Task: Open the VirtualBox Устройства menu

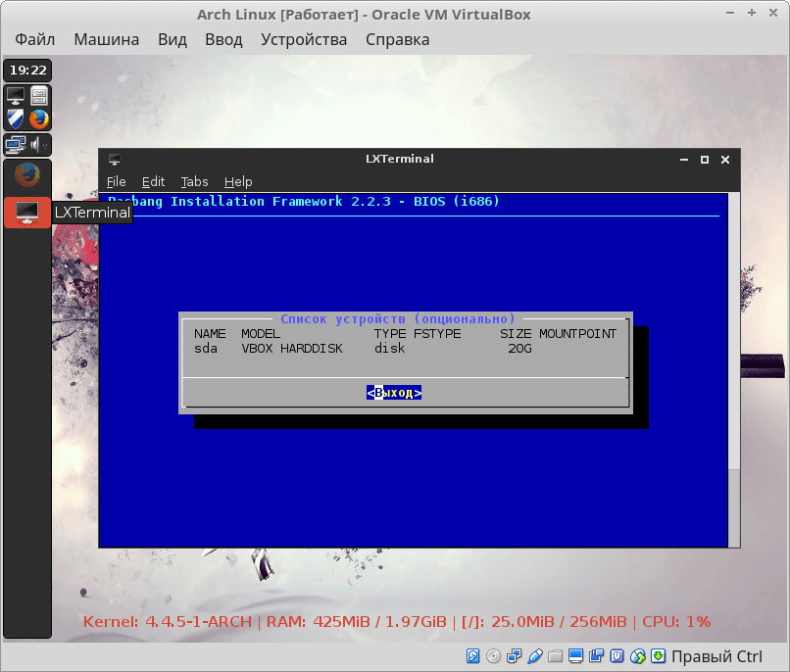Action: [x=304, y=39]
